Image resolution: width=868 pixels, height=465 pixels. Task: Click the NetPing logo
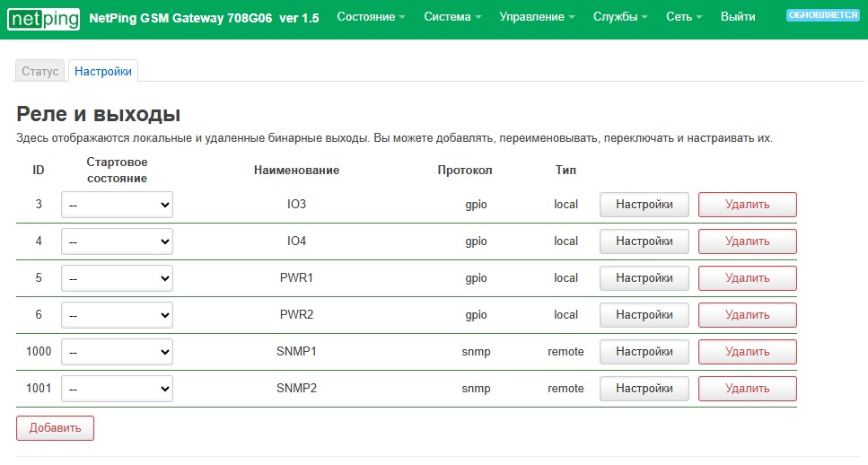(43, 18)
